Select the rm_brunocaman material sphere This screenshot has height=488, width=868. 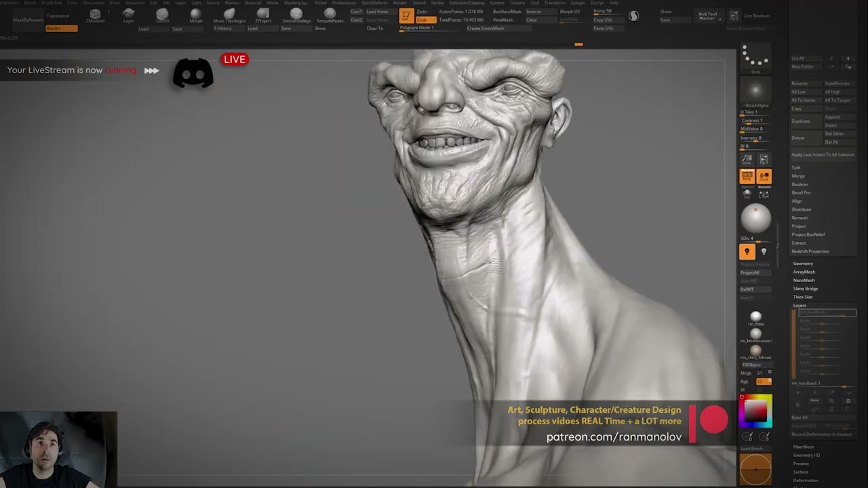[755, 334]
